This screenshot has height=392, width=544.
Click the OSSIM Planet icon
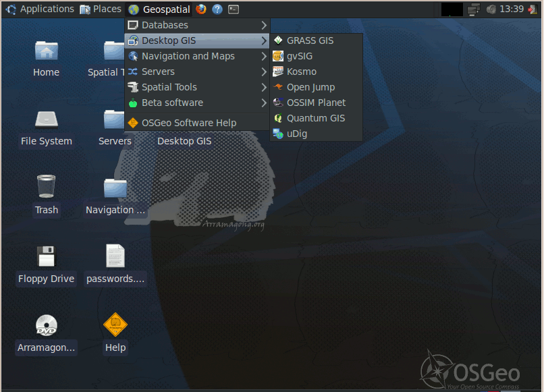(x=278, y=103)
